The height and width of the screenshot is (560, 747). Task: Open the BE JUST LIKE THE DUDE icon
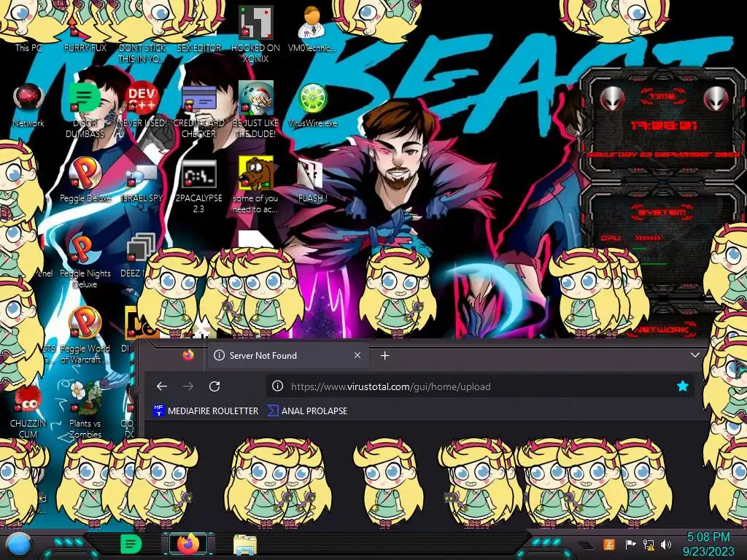[x=255, y=111]
